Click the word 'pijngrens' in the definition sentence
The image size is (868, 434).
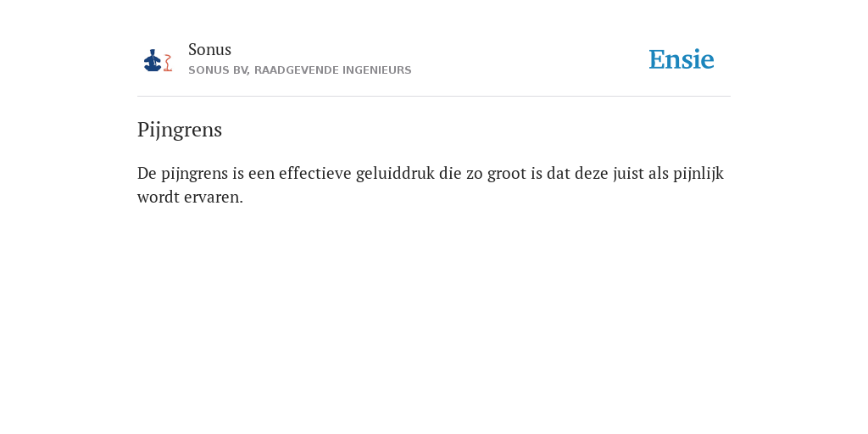tap(195, 174)
